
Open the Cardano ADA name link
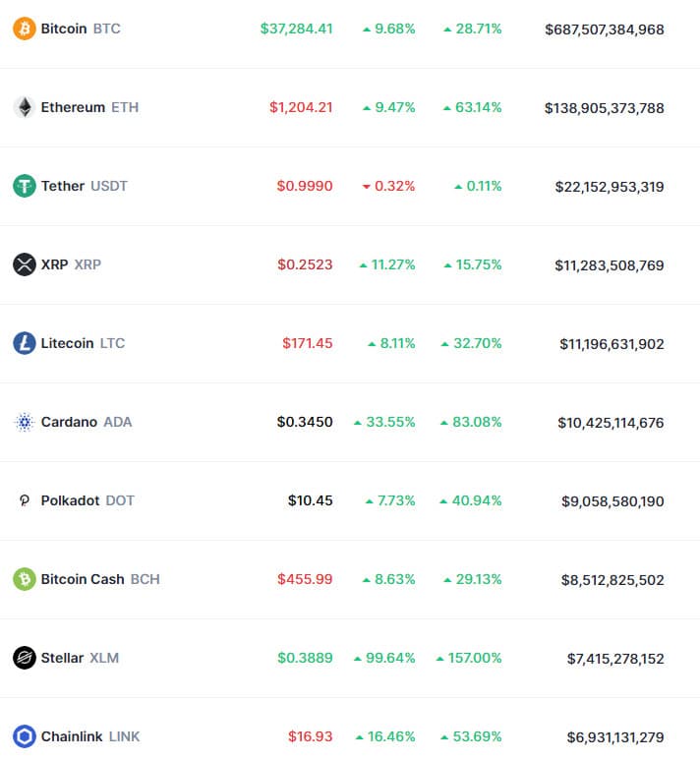click(87, 422)
